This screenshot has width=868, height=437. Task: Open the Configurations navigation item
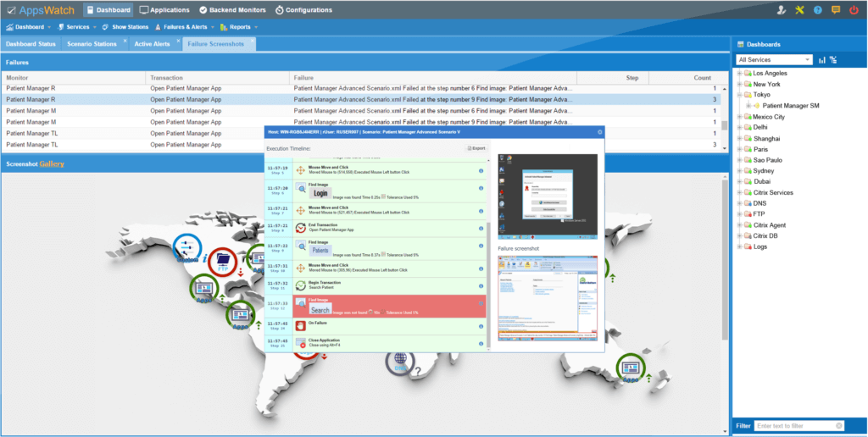point(304,10)
